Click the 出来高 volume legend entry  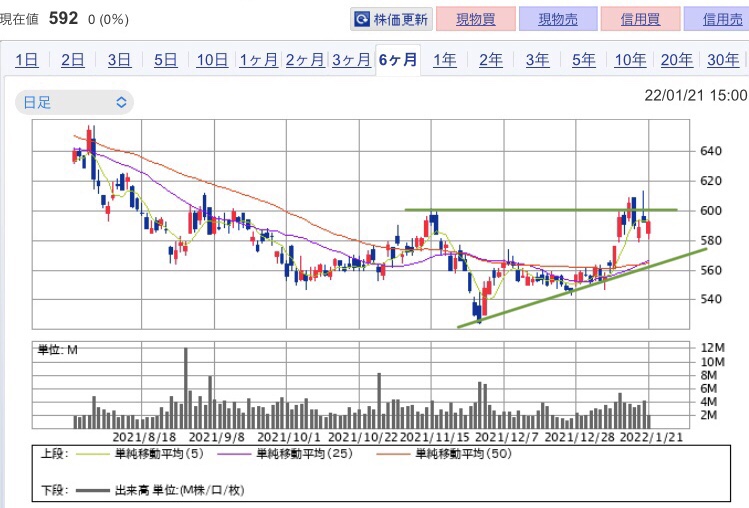pyautogui.click(x=160, y=490)
